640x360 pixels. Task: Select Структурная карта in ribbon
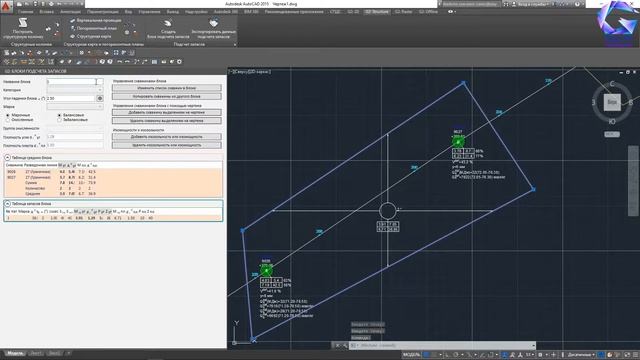91,36
